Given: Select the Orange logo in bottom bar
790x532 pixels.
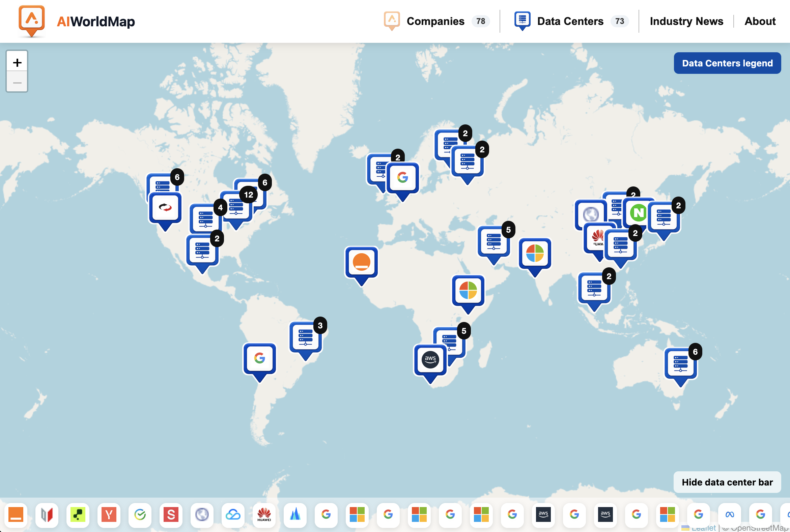Looking at the screenshot, I should tap(16, 515).
